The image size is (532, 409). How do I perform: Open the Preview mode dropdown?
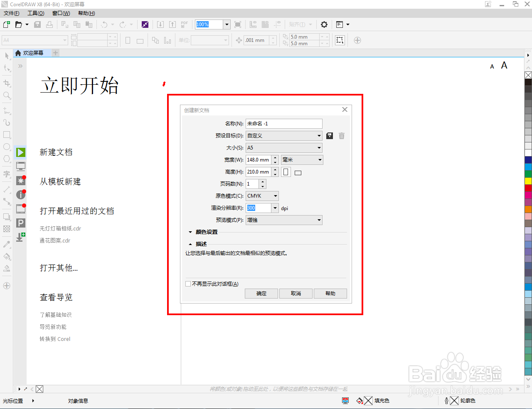point(284,220)
